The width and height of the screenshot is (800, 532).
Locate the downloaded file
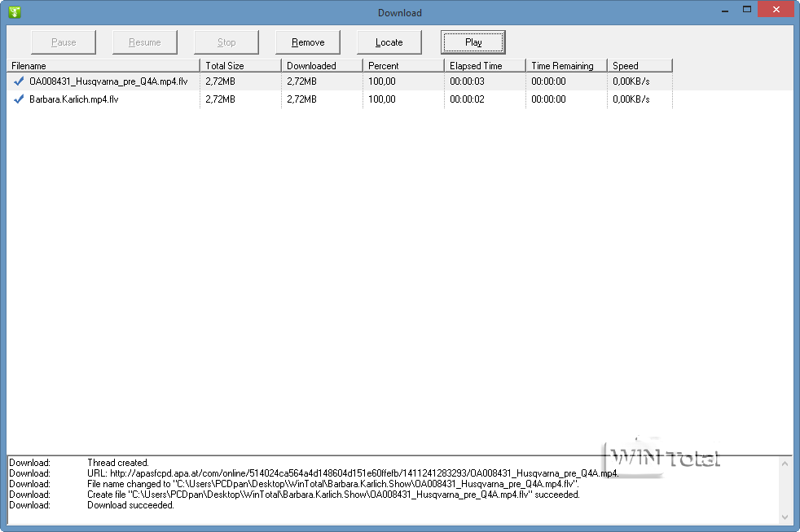coord(389,42)
